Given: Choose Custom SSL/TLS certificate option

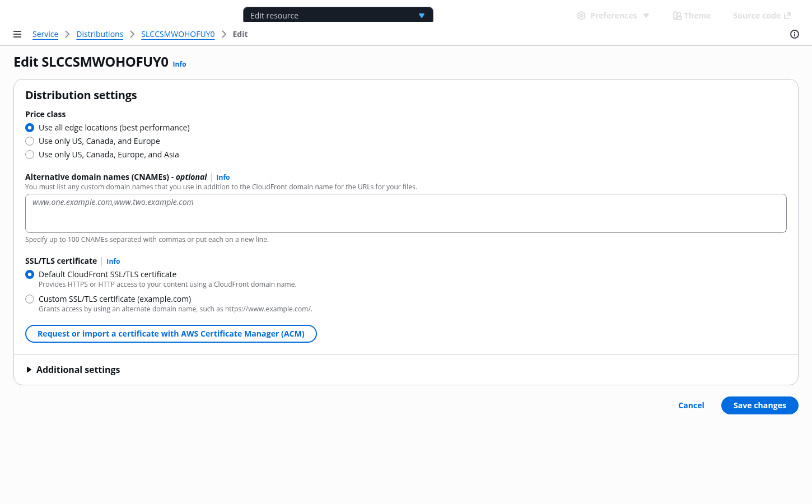Looking at the screenshot, I should (x=30, y=299).
